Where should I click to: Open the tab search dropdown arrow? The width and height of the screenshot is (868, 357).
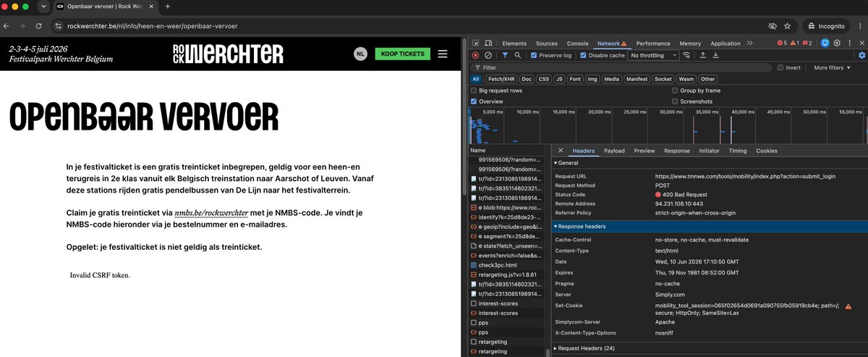43,7
